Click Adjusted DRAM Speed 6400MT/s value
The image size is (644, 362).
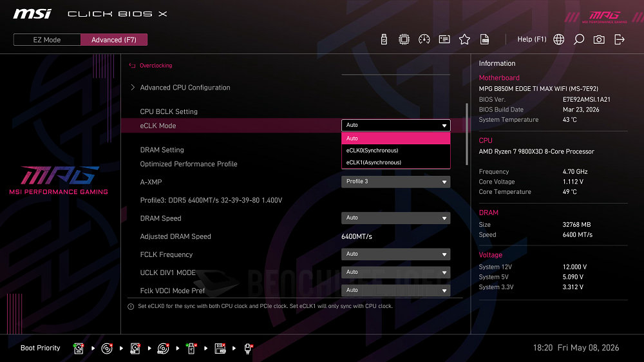[357, 236]
